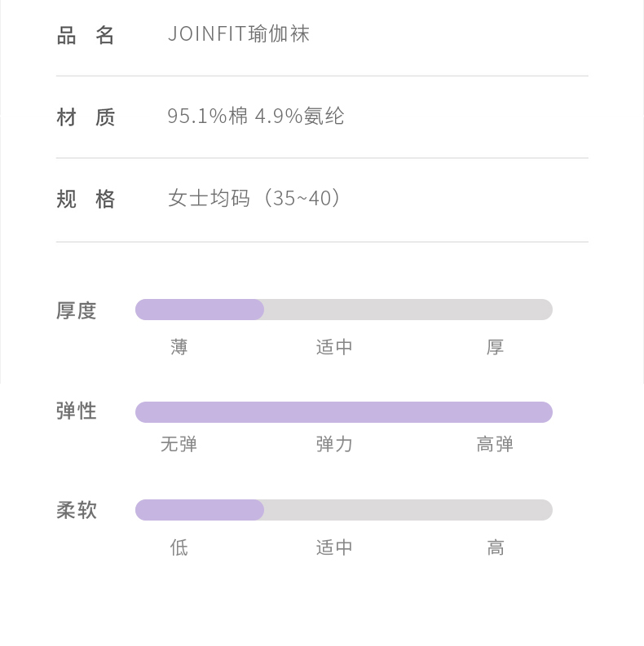The image size is (644, 646).
Task: Select the JOINFIT瑜伽袜 product name text
Action: tap(239, 34)
